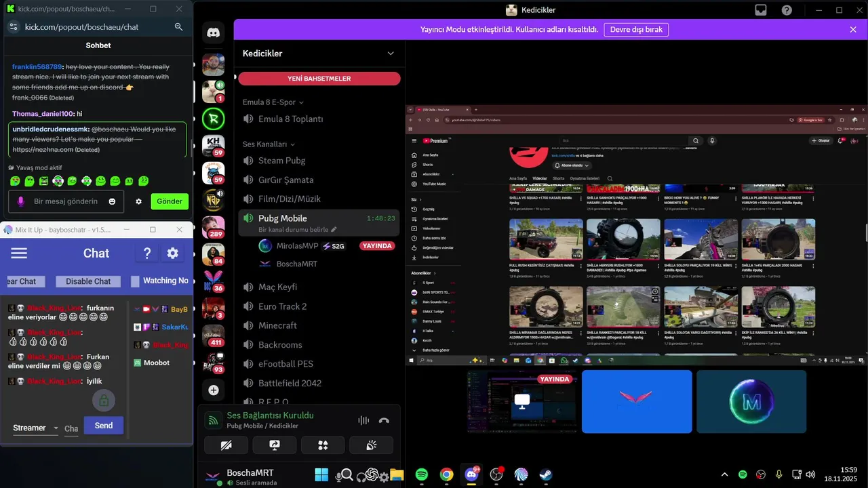Start an activity from Discord voice panel
The width and height of the screenshot is (868, 488).
click(323, 445)
